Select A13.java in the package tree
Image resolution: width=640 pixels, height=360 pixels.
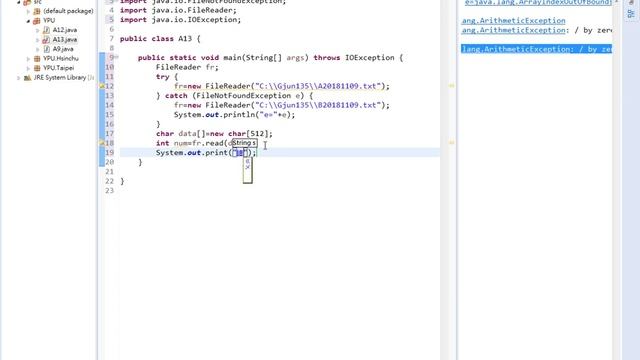(64, 40)
